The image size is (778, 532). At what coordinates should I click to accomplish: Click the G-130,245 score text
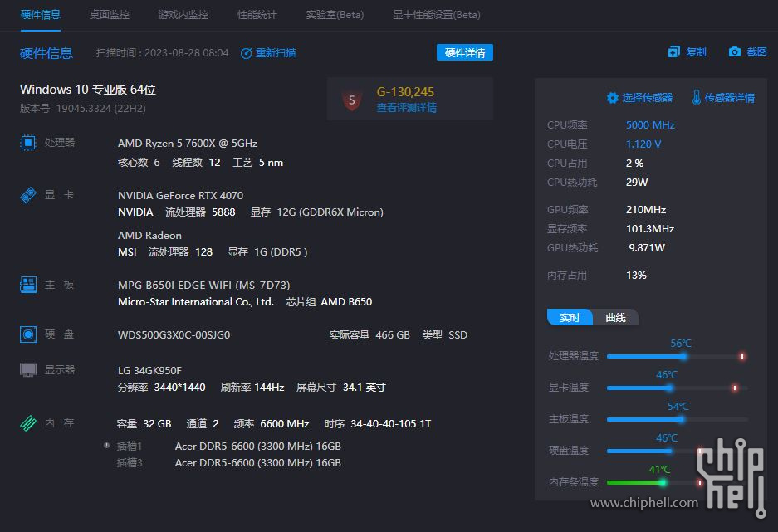coord(405,92)
